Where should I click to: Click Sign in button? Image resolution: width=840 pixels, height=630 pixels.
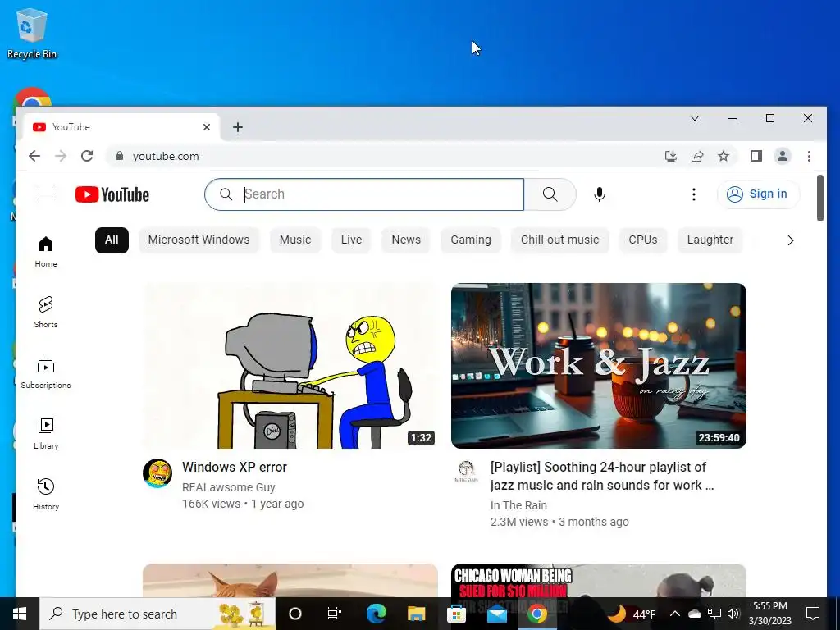click(x=758, y=194)
